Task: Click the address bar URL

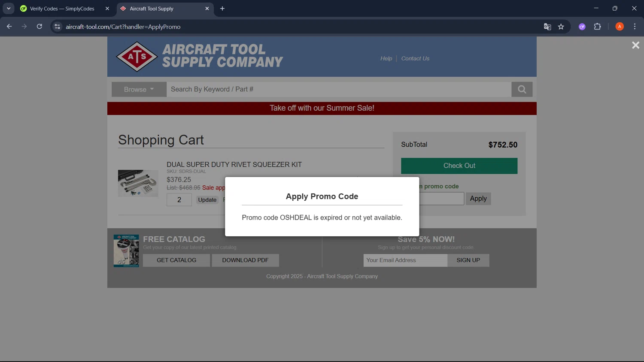Action: pyautogui.click(x=123, y=27)
